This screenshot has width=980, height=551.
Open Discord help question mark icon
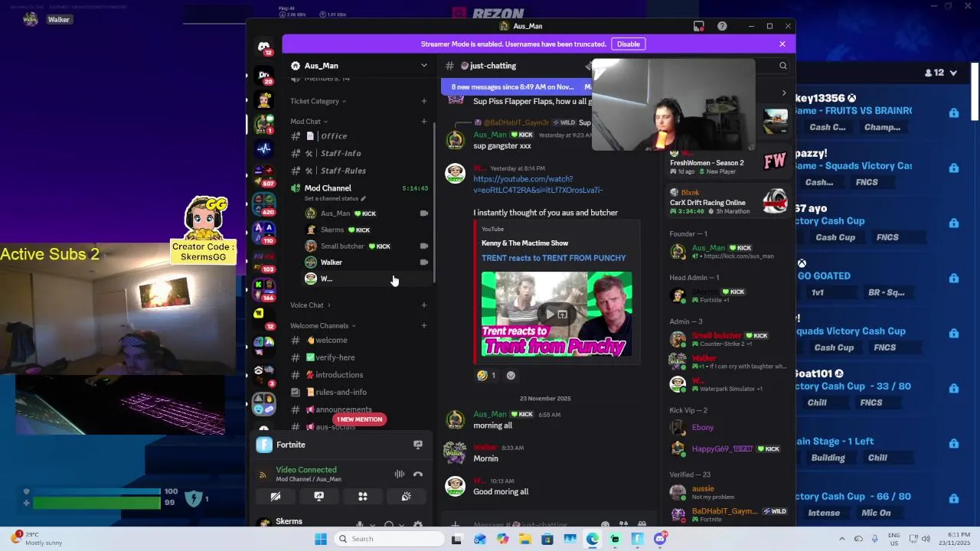(x=722, y=26)
